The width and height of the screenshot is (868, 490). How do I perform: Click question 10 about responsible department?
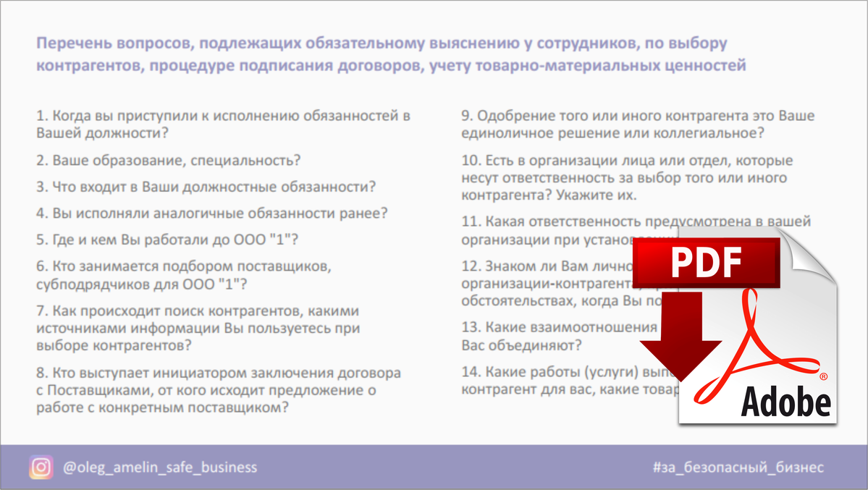tap(627, 178)
